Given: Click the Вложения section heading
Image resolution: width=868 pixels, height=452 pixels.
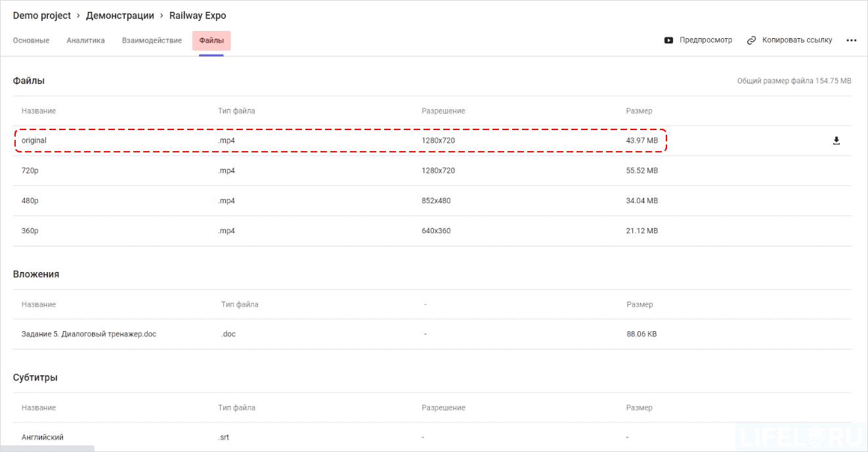Looking at the screenshot, I should (x=36, y=274).
